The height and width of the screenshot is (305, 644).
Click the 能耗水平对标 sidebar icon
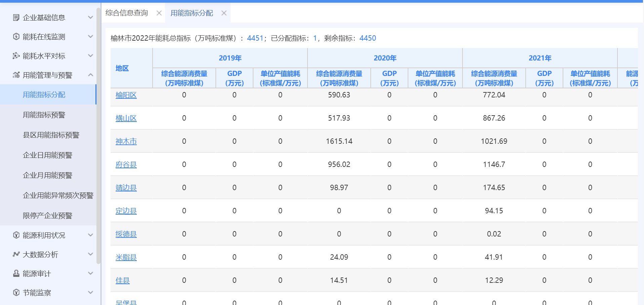coord(16,56)
